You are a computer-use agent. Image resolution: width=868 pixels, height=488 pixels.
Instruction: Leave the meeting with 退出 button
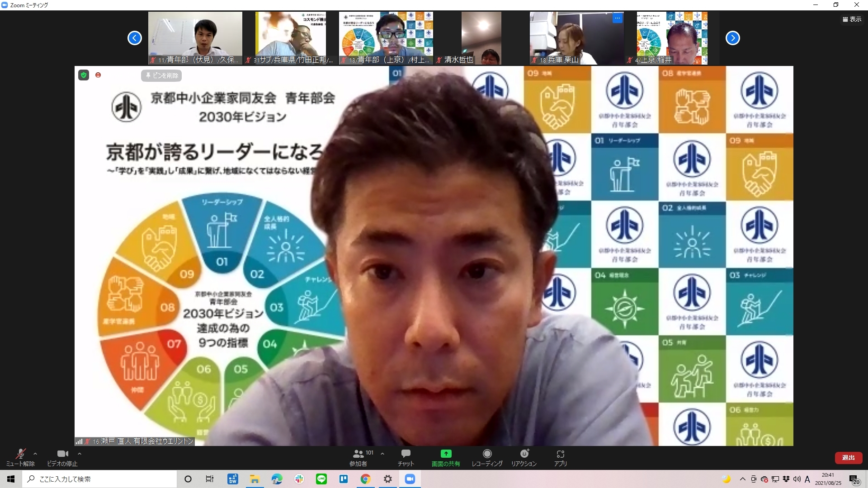pos(848,458)
